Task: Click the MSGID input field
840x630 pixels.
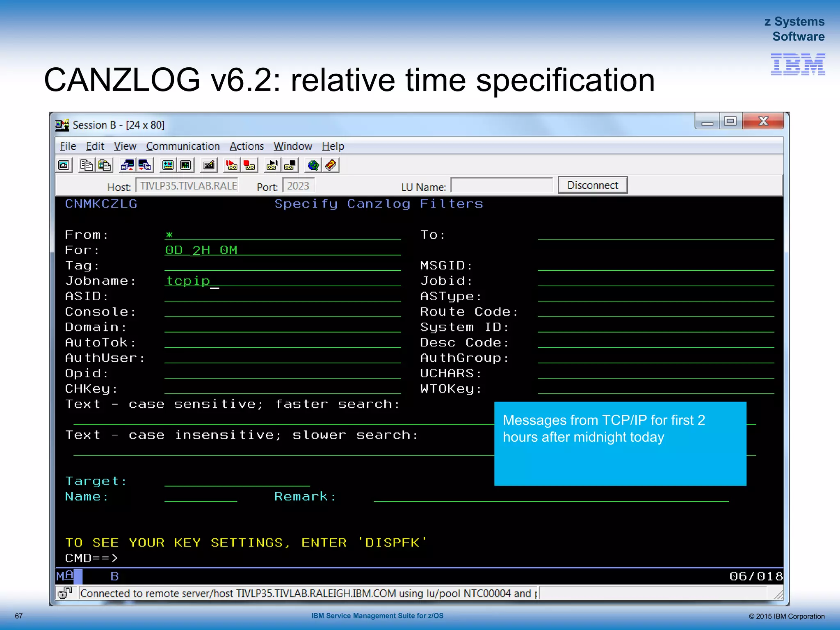Action: (656, 265)
